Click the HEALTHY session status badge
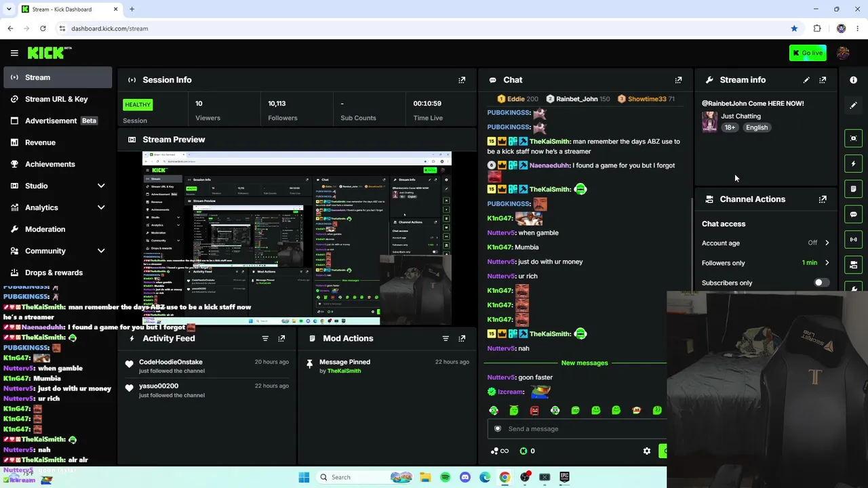This screenshot has height=488, width=868. click(x=138, y=104)
